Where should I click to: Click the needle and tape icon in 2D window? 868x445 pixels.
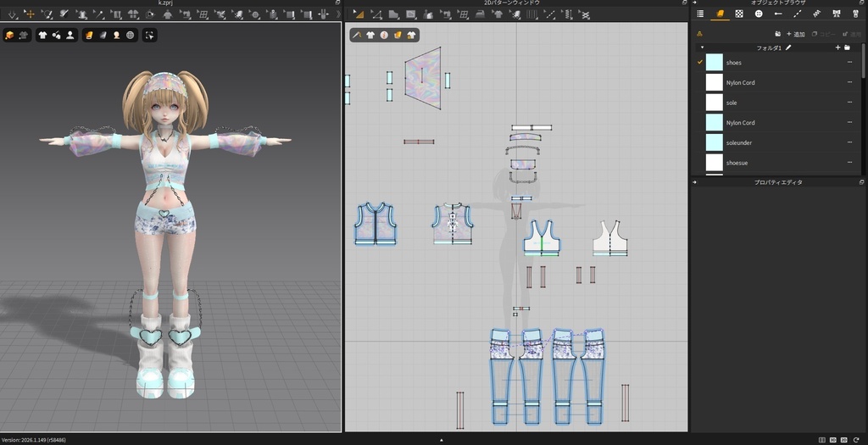(x=357, y=36)
